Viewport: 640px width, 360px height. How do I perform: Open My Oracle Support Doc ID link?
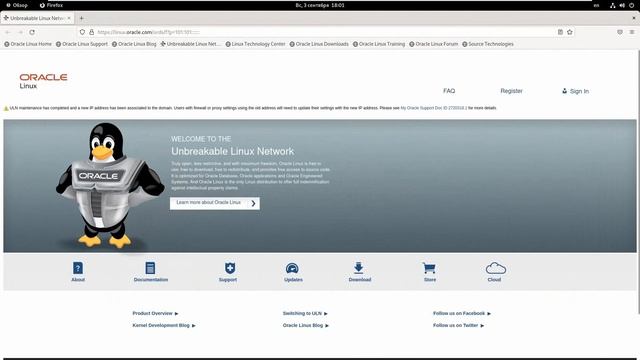[x=433, y=108]
